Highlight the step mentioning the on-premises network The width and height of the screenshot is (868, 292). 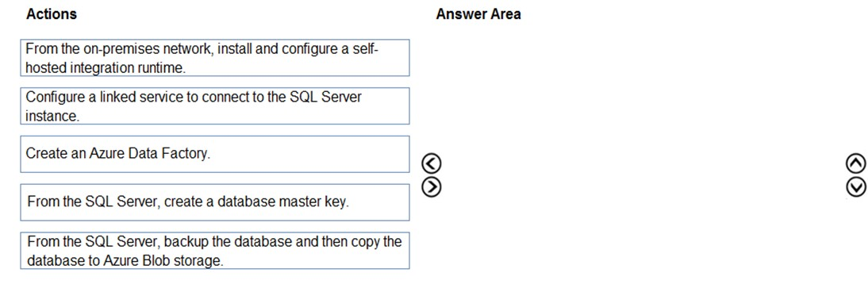[215, 58]
